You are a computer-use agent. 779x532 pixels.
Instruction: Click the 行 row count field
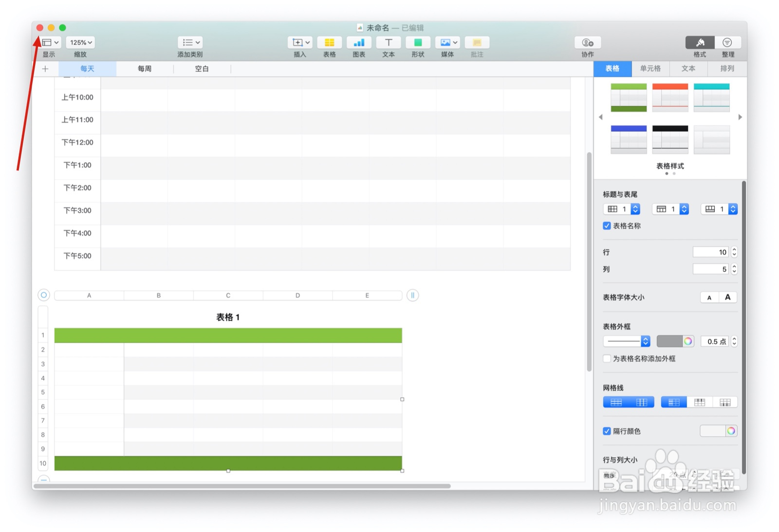click(711, 252)
